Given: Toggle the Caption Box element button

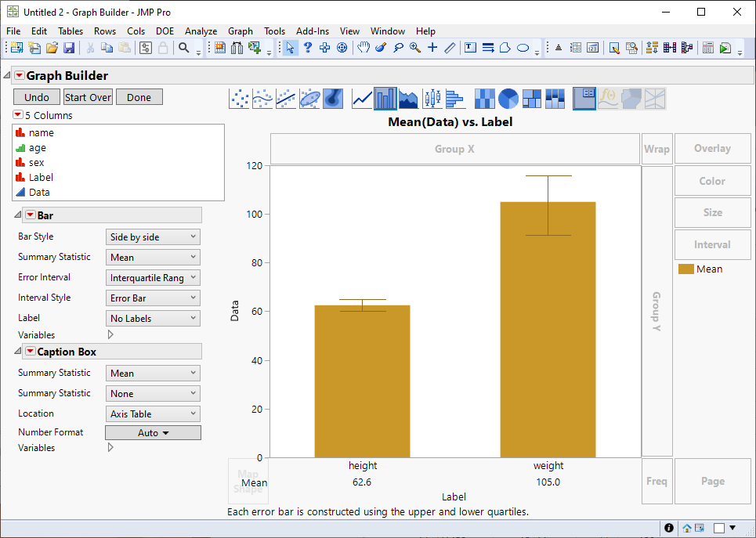Looking at the screenshot, I should pos(584,99).
